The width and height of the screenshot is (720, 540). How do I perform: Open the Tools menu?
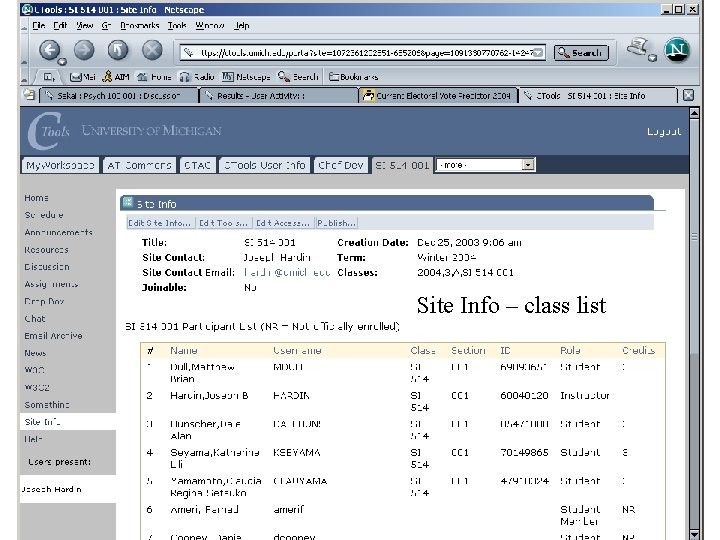[x=177, y=25]
